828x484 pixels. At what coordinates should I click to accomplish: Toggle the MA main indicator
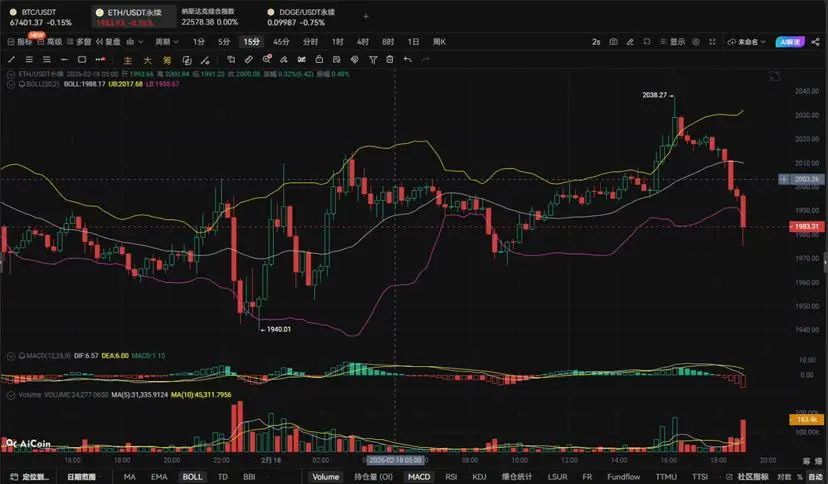pos(129,477)
